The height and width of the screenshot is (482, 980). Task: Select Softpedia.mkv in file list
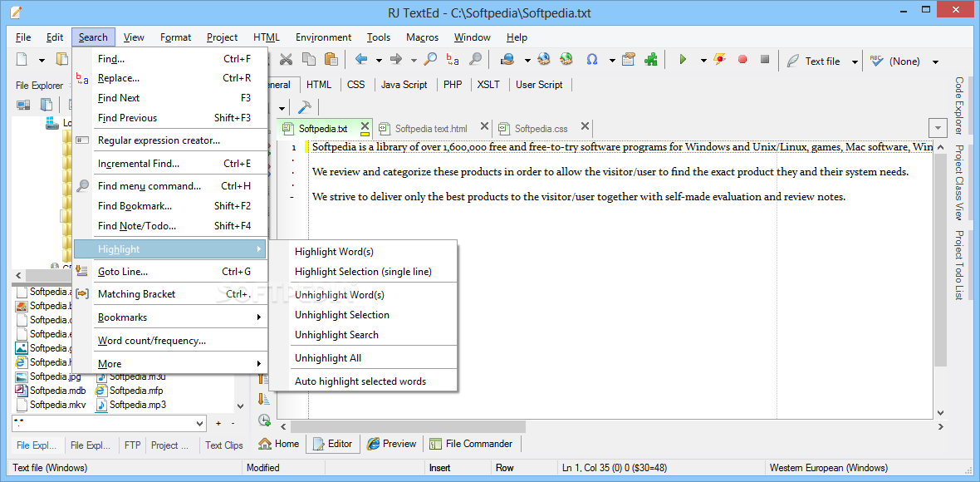[x=51, y=405]
